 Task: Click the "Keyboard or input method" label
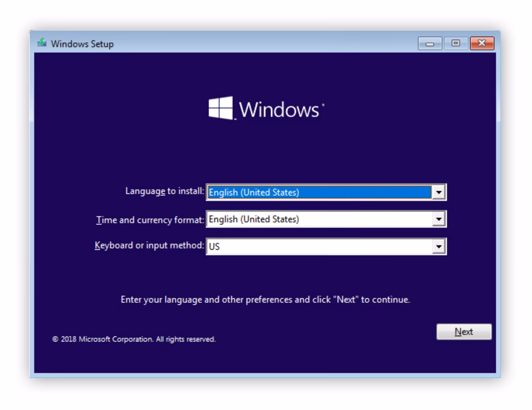pyautogui.click(x=149, y=246)
